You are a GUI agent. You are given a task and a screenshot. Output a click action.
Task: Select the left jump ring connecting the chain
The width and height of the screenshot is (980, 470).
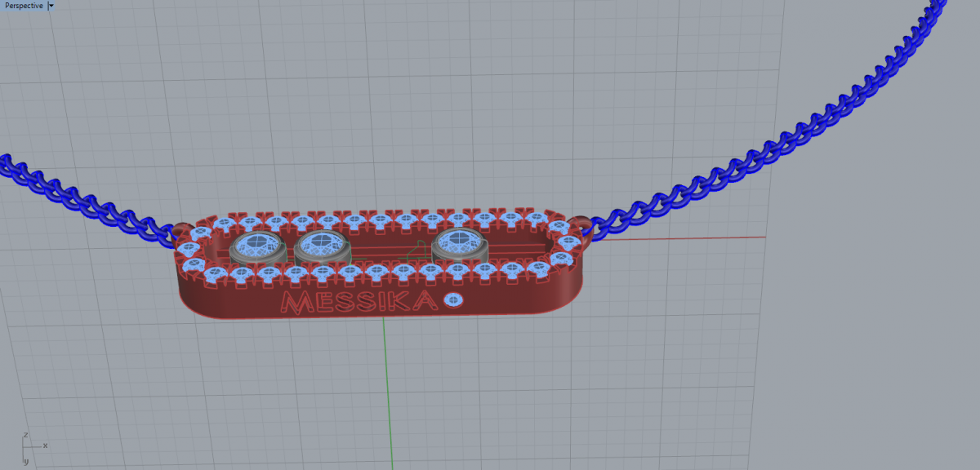point(180,230)
